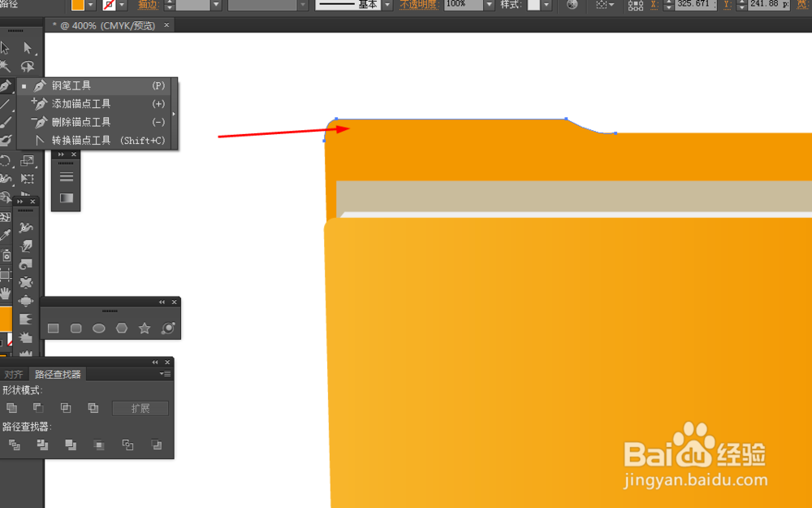
Task: Open the Gradient panel icon
Action: click(67, 198)
